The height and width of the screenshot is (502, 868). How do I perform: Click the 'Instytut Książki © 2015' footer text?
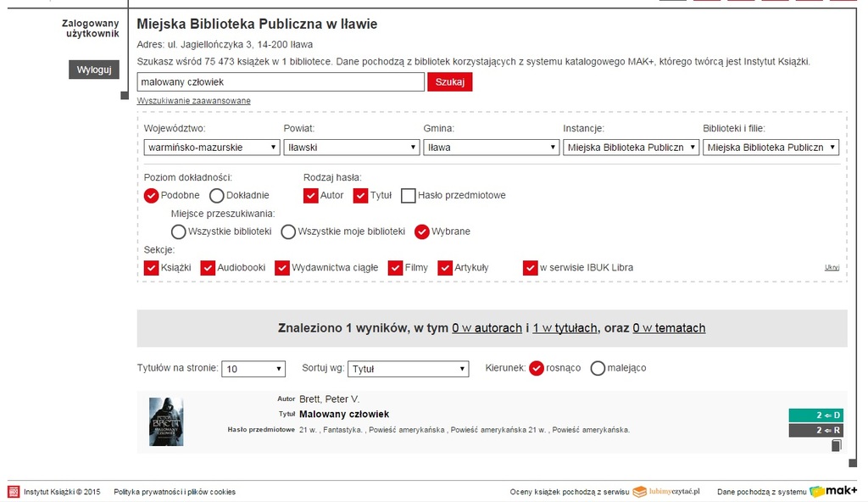pyautogui.click(x=62, y=492)
